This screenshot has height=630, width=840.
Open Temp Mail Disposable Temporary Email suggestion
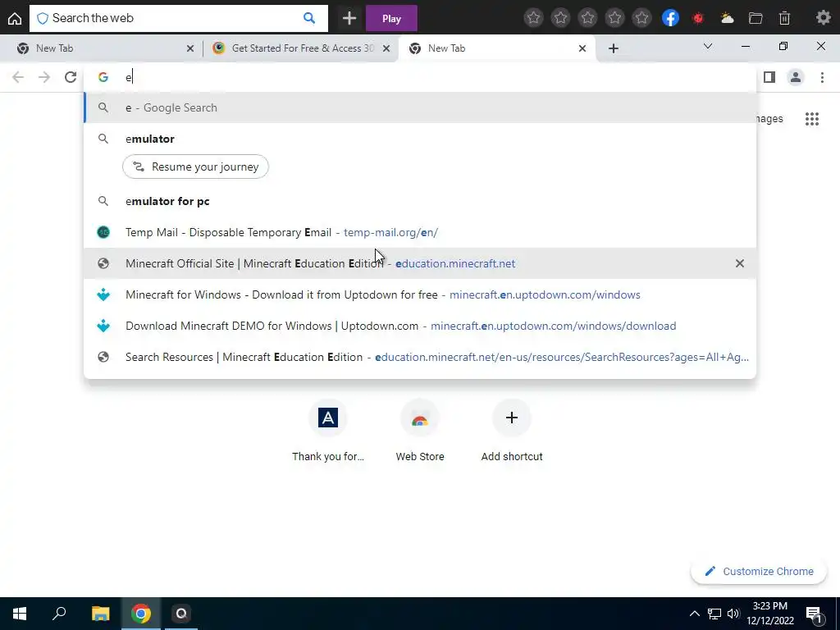[420, 232]
